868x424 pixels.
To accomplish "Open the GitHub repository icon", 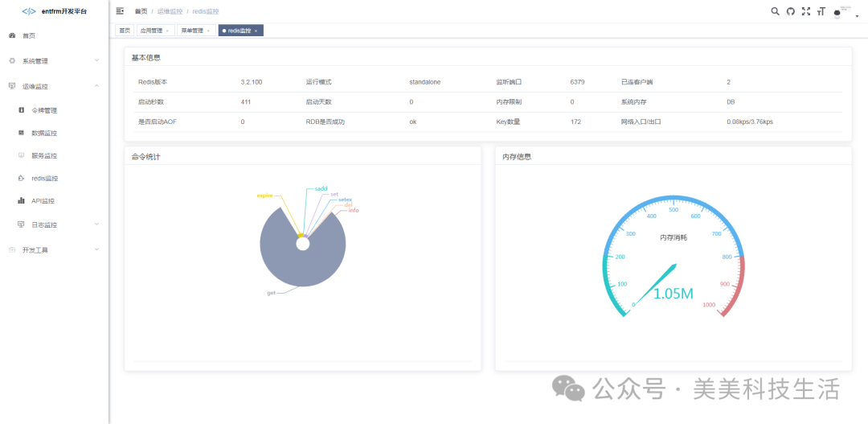I will tap(791, 11).
